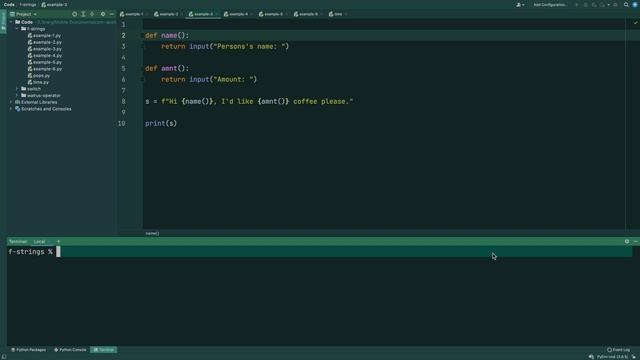The image size is (640, 360).
Task: Click Code breadcrumb in navigation bar
Action: [9, 4]
